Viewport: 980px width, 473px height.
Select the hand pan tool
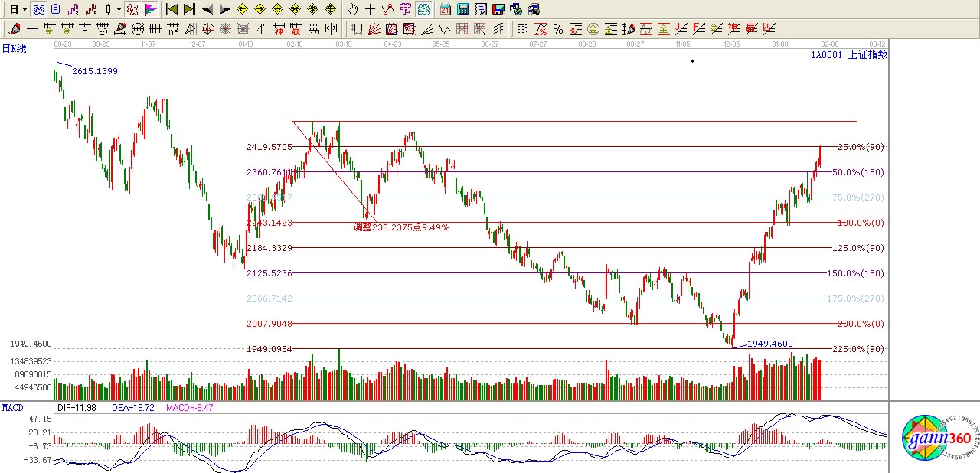point(352,9)
